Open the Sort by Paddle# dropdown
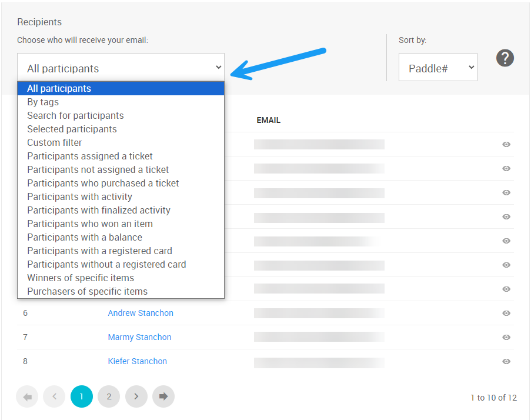Image resolution: width=531 pixels, height=420 pixels. tap(438, 68)
